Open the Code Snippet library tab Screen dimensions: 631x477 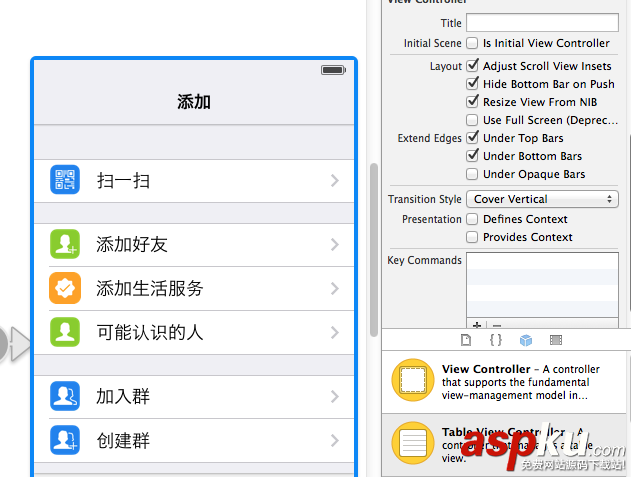(496, 340)
